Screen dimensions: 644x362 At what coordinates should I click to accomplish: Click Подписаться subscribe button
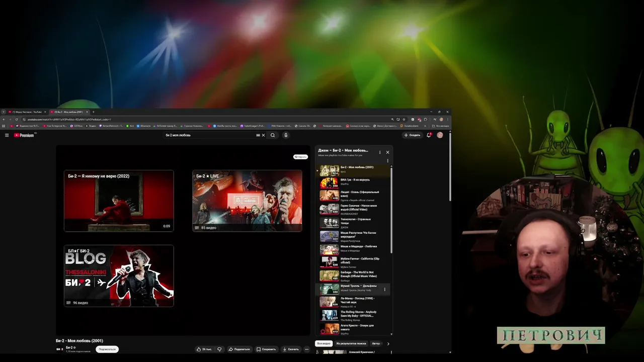[107, 349]
